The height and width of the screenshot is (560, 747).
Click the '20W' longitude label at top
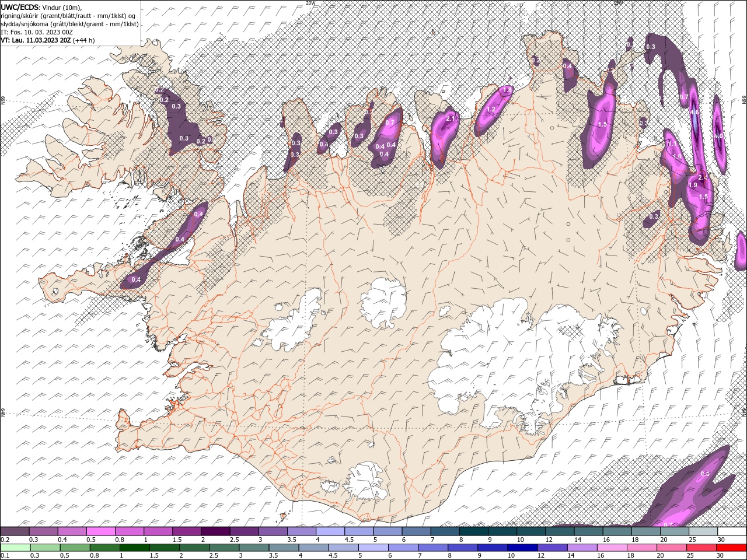coord(310,3)
